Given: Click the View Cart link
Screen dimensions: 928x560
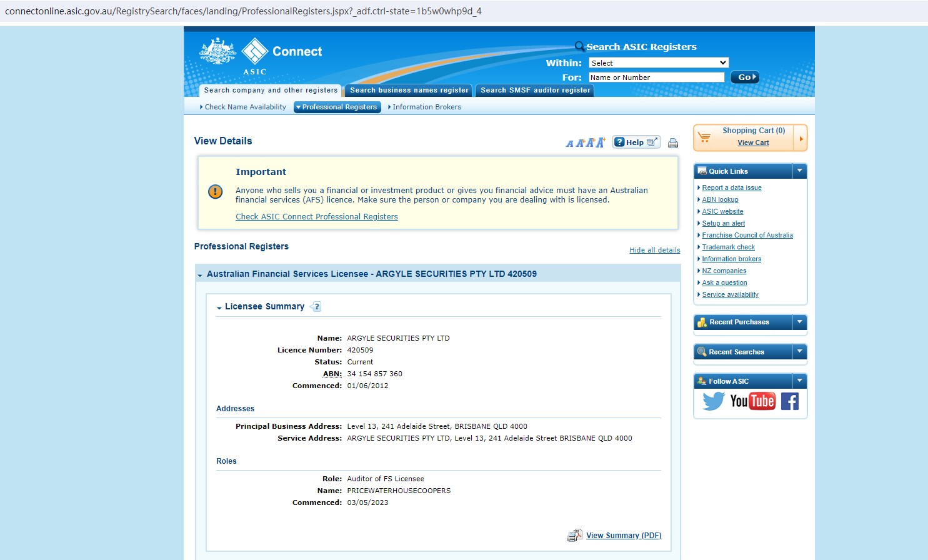Looking at the screenshot, I should point(753,143).
